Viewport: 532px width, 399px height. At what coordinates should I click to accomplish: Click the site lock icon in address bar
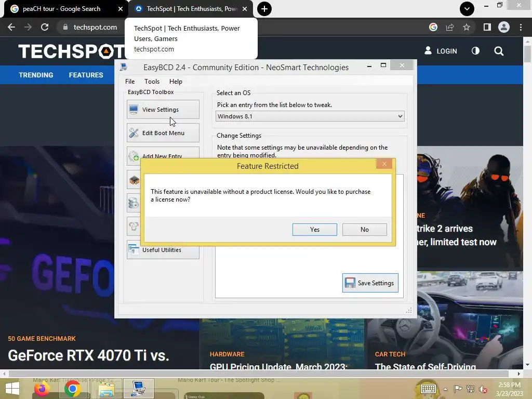65,27
